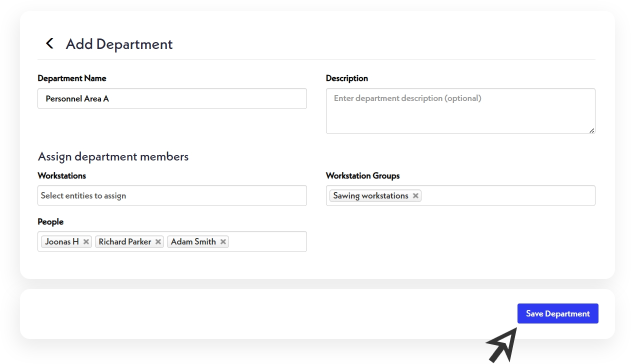Select the Joonas H tag label
631x364 pixels.
pyautogui.click(x=62, y=241)
